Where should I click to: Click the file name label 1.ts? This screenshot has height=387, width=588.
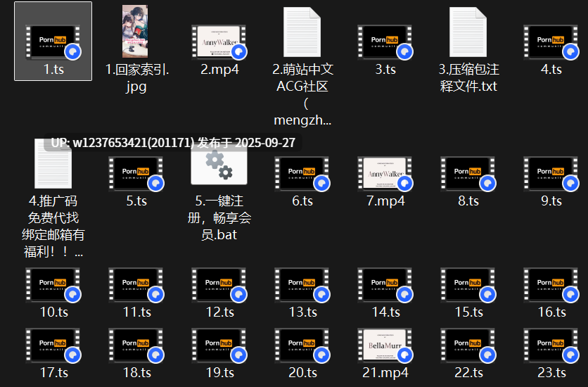53,70
